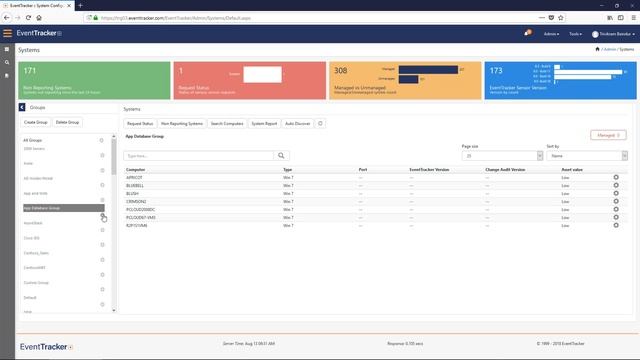Open gear settings for R2P1S1VM6 row

pyautogui.click(x=616, y=225)
